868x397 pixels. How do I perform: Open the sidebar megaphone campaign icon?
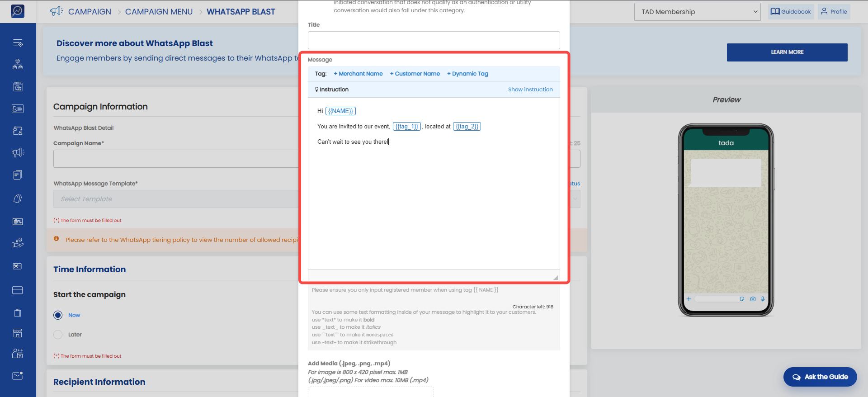[18, 152]
